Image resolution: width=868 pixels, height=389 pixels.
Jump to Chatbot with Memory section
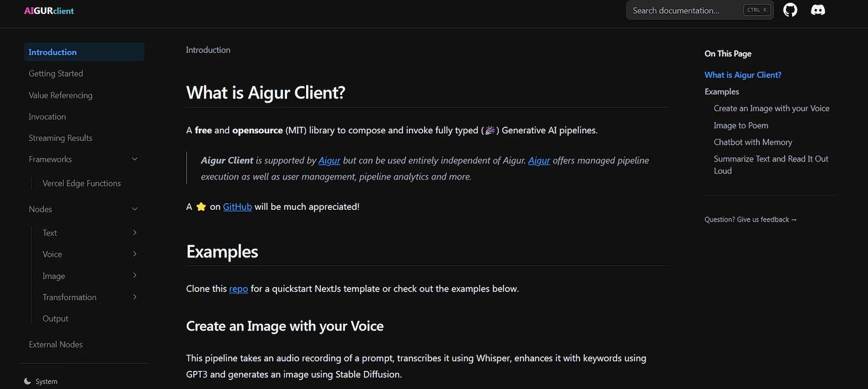coord(753,142)
